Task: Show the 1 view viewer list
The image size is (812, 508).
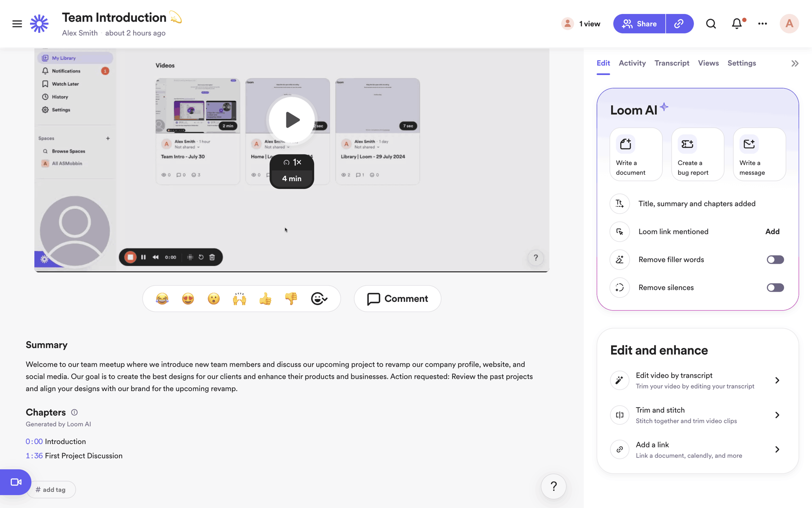Action: (x=581, y=24)
